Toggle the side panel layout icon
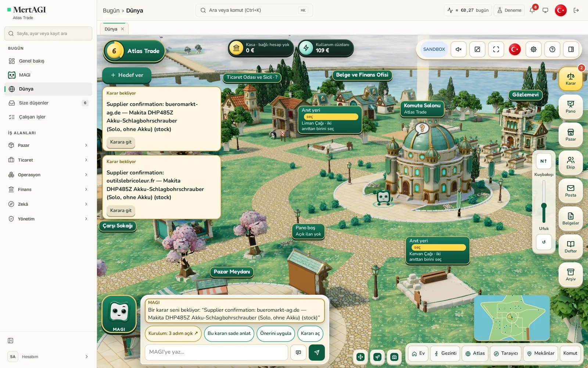This screenshot has width=588, height=368. (571, 49)
